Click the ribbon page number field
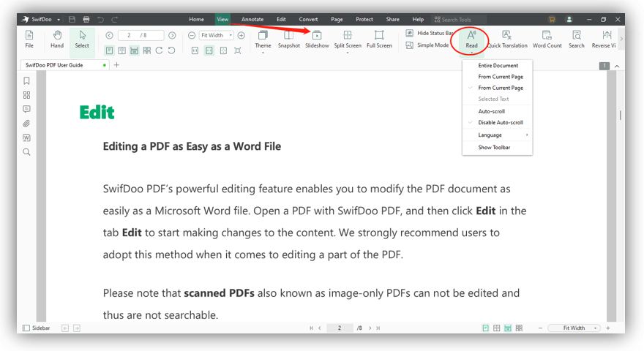The image size is (644, 351). (x=141, y=35)
